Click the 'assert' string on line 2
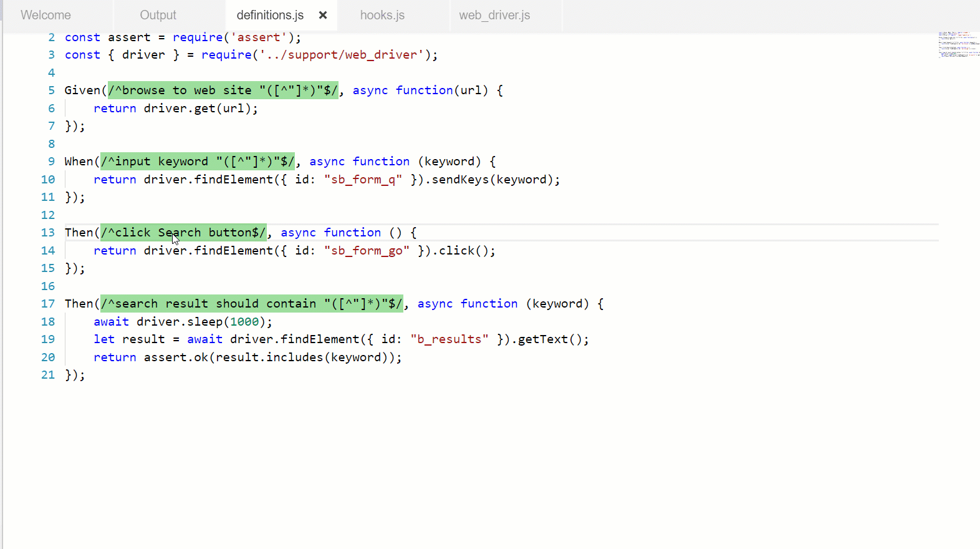This screenshot has width=980, height=549. pos(259,37)
